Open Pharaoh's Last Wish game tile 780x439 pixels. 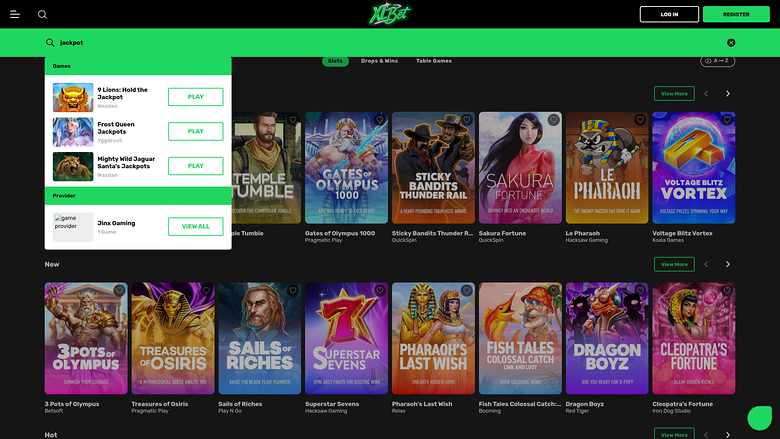[433, 338]
